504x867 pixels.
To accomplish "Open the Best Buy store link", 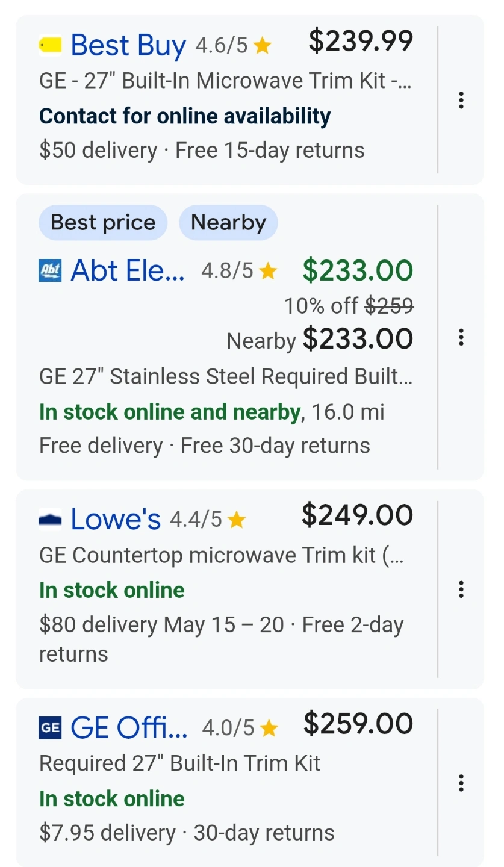I will (128, 46).
